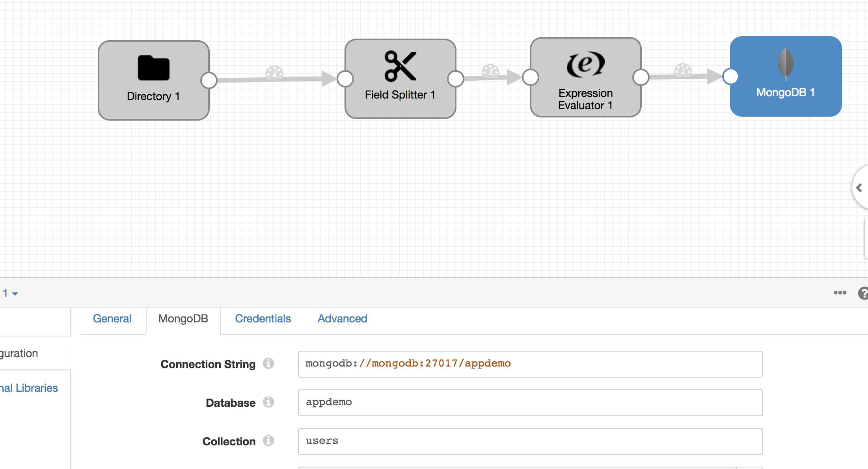
Task: Open the help question mark icon
Action: tap(863, 293)
